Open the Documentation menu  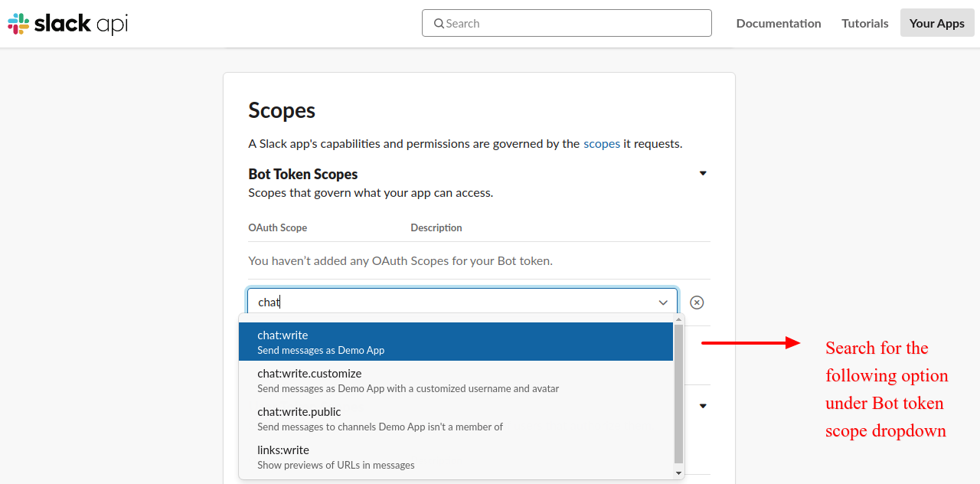[x=779, y=23]
